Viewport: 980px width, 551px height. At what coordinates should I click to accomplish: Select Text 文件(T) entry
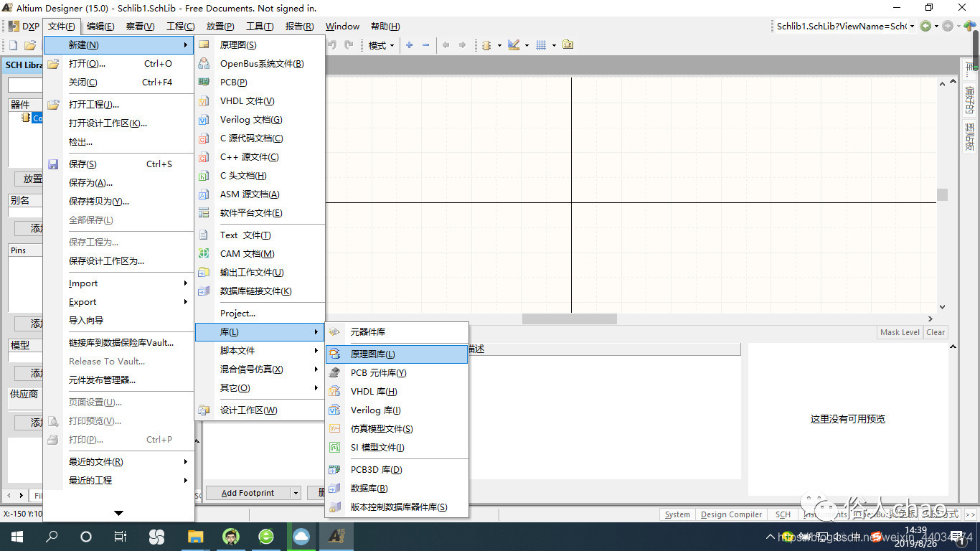[260, 235]
